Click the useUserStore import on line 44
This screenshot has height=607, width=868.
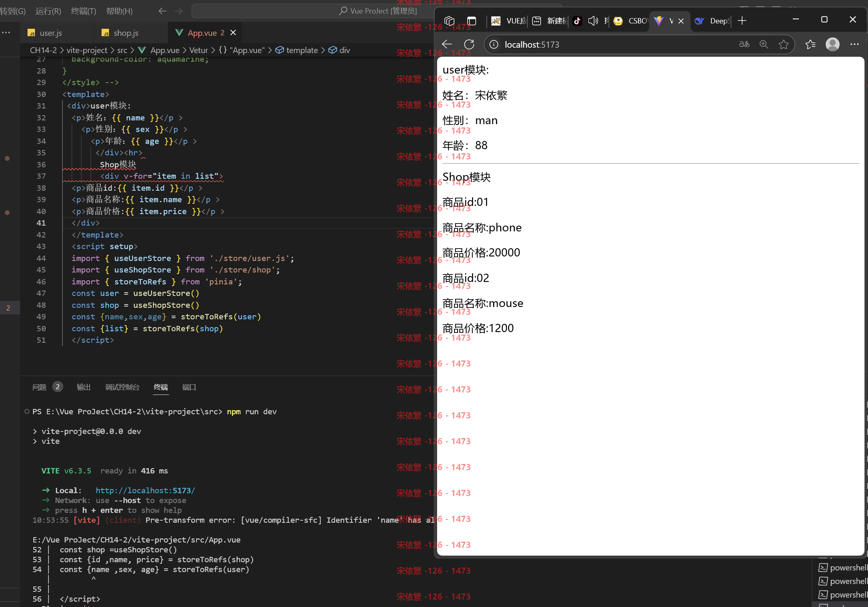click(142, 258)
